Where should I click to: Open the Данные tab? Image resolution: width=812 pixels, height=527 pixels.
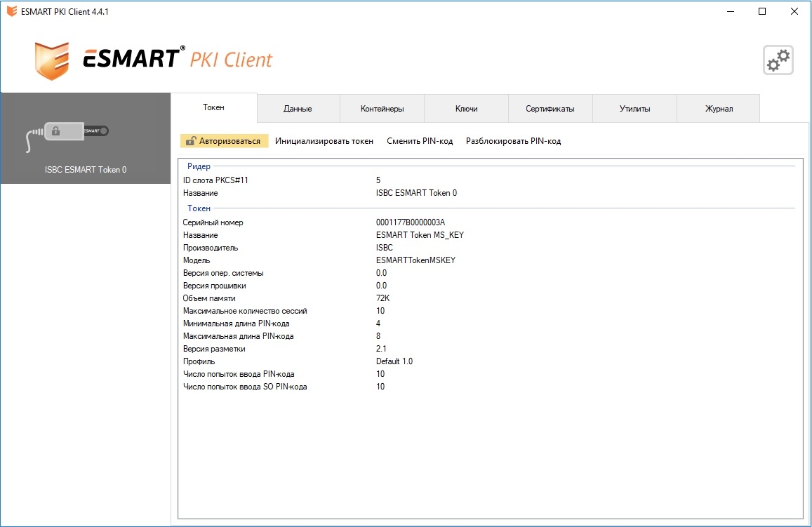[298, 109]
